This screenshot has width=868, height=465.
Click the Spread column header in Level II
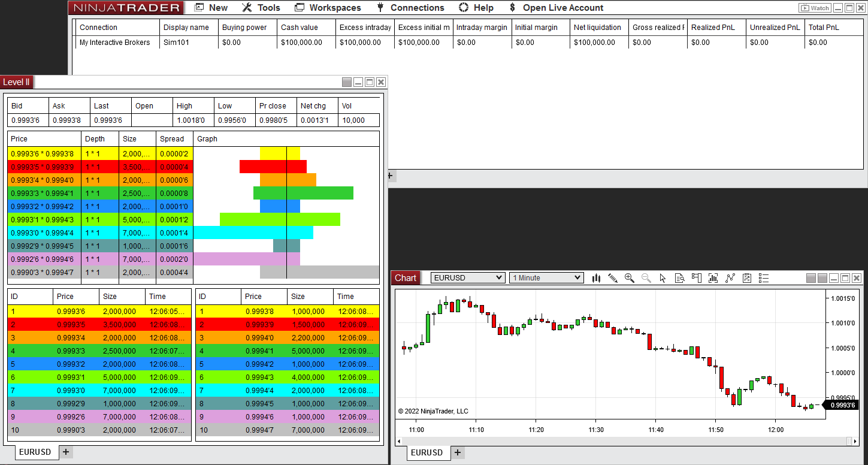[x=174, y=139]
